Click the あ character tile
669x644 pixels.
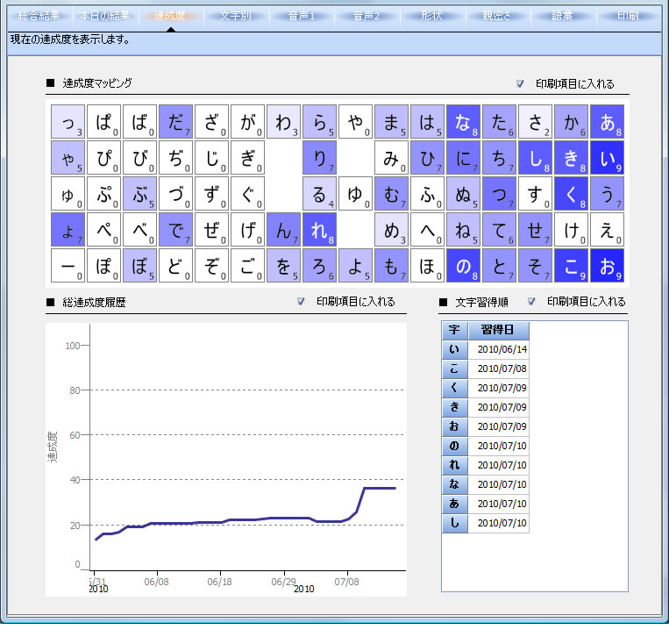click(x=607, y=122)
